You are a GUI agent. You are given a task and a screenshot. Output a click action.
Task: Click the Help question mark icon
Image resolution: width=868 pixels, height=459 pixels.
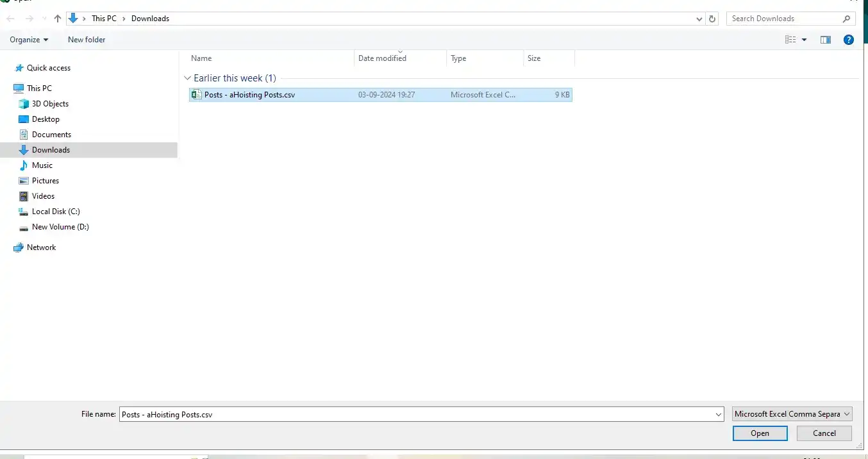pos(848,40)
